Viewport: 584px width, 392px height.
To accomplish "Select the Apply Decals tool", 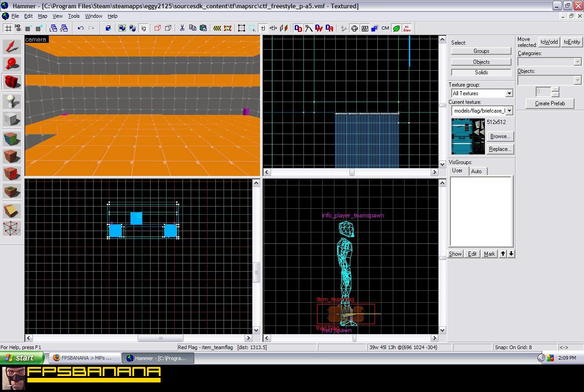I will 12,174.
